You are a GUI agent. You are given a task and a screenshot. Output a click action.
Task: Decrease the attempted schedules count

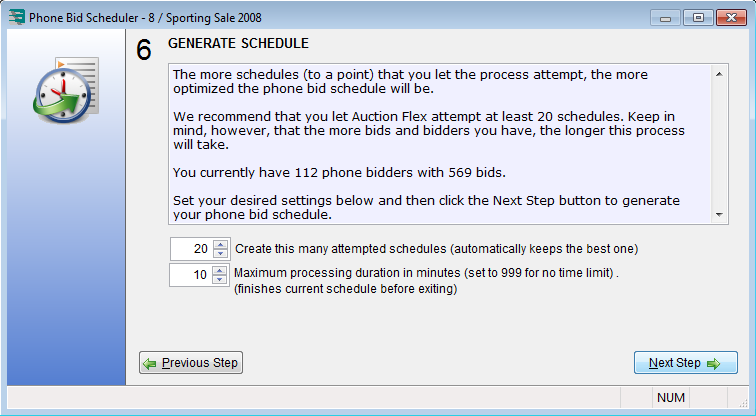point(222,254)
